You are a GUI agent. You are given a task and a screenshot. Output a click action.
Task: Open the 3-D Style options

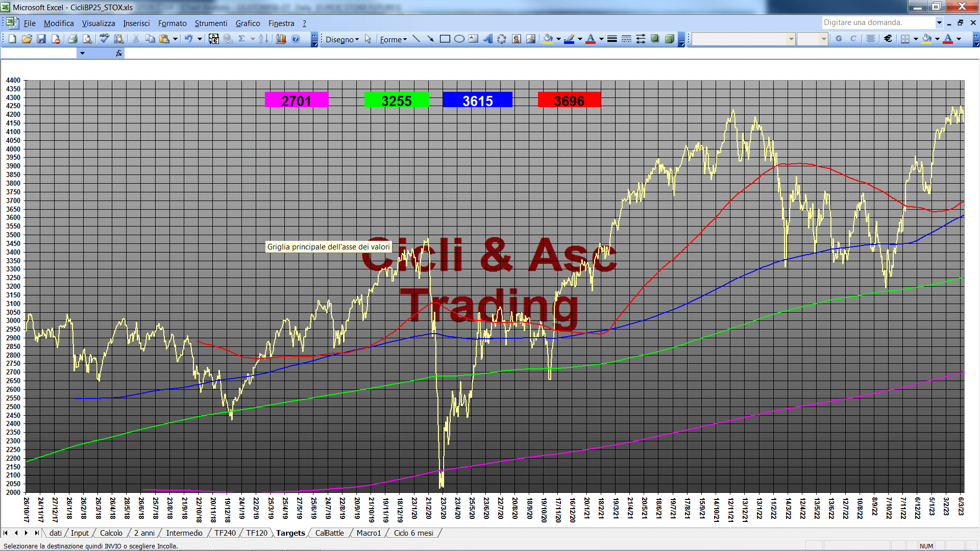pyautogui.click(x=669, y=39)
